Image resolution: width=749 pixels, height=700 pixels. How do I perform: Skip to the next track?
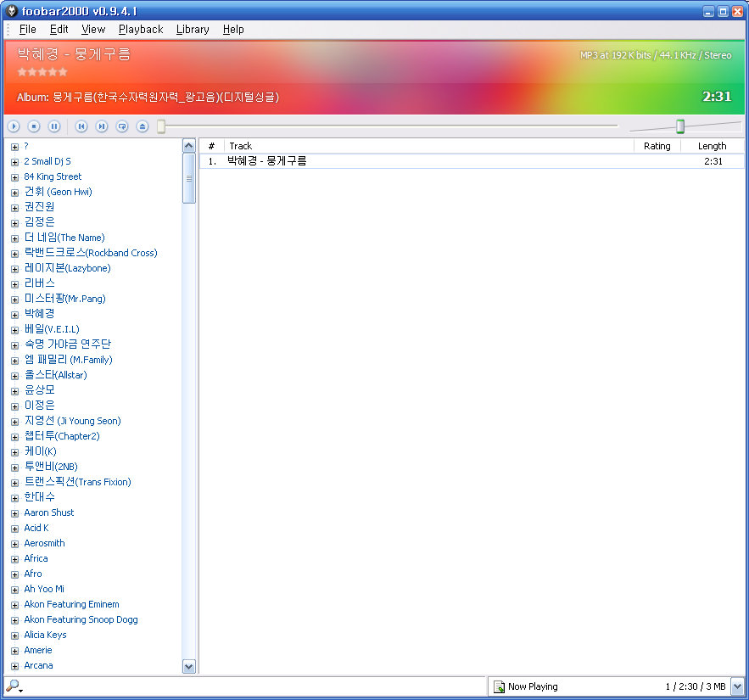point(102,126)
